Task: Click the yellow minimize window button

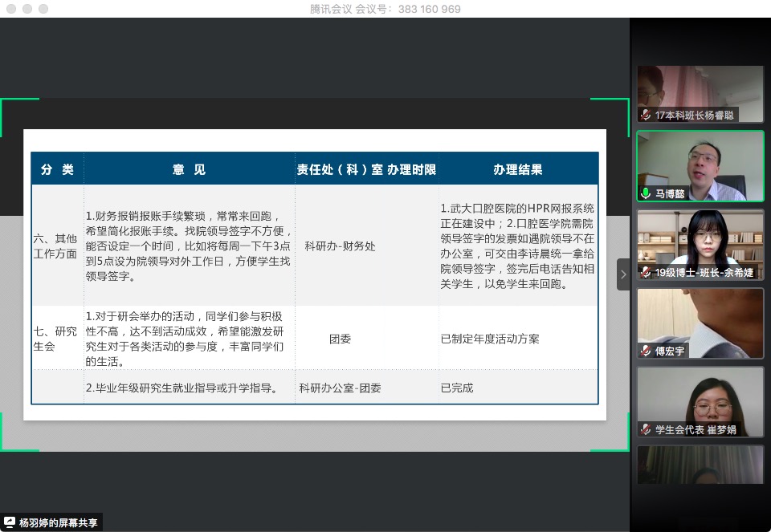Action: click(27, 9)
